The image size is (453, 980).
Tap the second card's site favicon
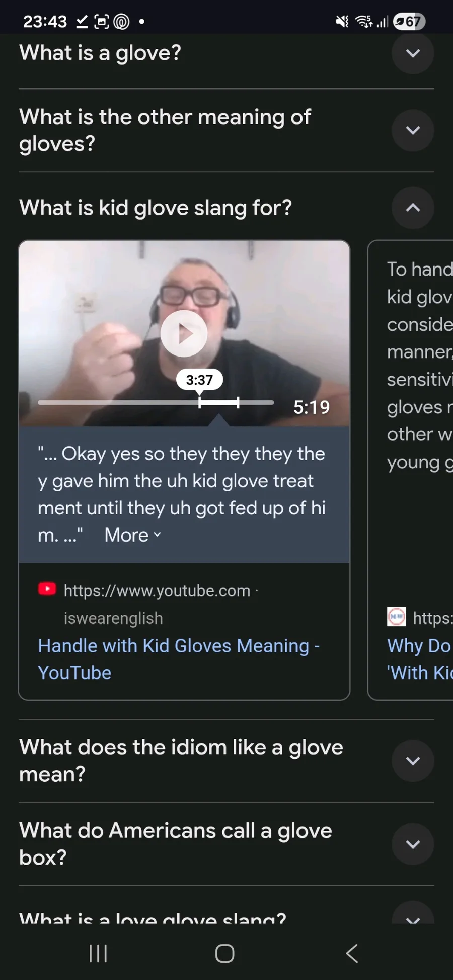396,616
